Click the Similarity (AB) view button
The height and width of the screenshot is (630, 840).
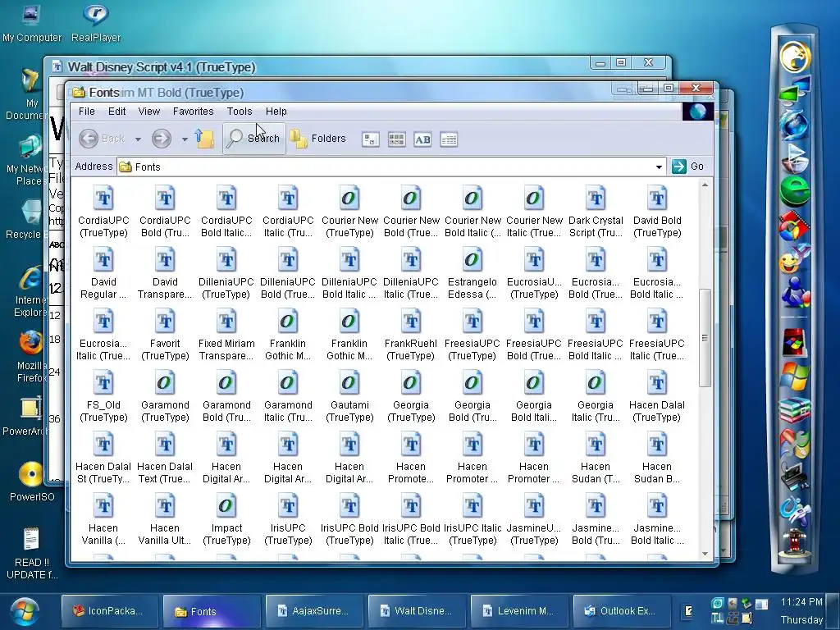(x=422, y=139)
